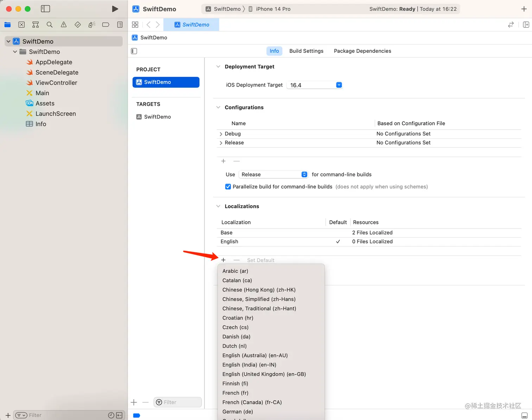The height and width of the screenshot is (420, 532).
Task: Open the Project navigator folder icon
Action: point(7,25)
